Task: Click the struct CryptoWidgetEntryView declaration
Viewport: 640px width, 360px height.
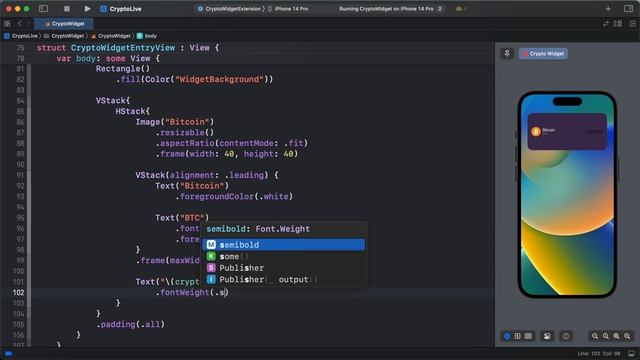Action: coord(128,48)
